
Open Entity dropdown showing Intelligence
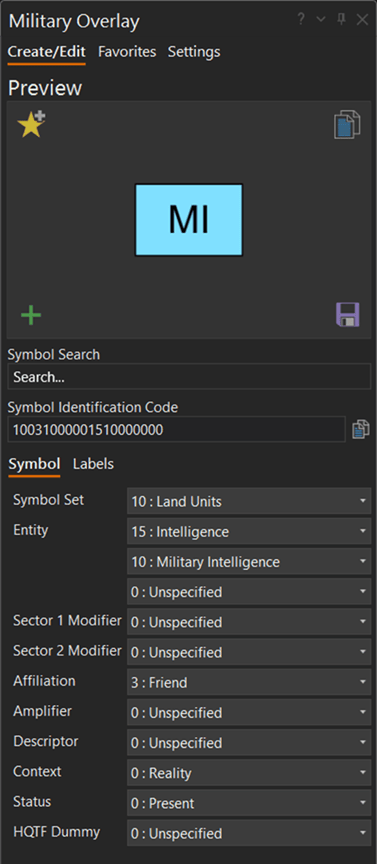(x=249, y=532)
